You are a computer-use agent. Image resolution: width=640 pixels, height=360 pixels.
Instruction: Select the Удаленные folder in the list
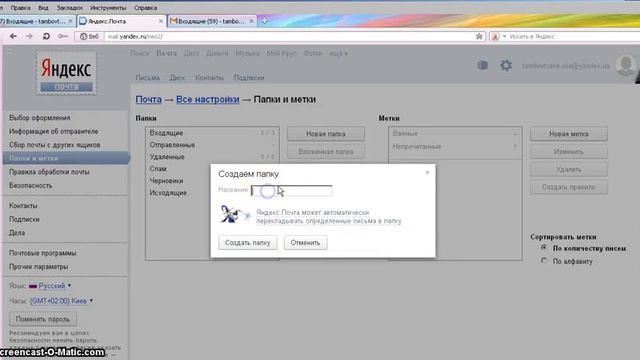[x=212, y=157]
